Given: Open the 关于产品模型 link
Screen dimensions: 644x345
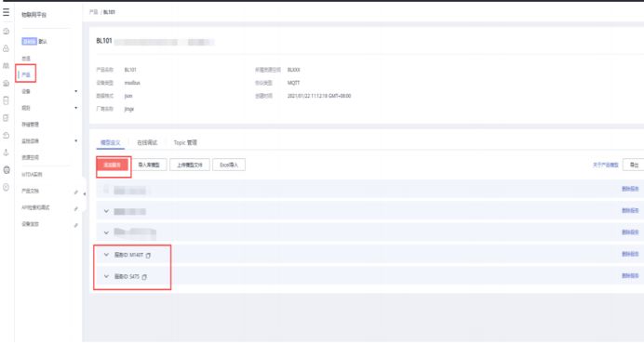Looking at the screenshot, I should click(606, 165).
